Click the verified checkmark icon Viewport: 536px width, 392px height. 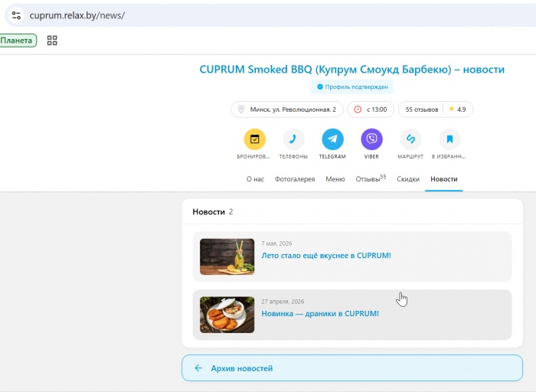320,87
